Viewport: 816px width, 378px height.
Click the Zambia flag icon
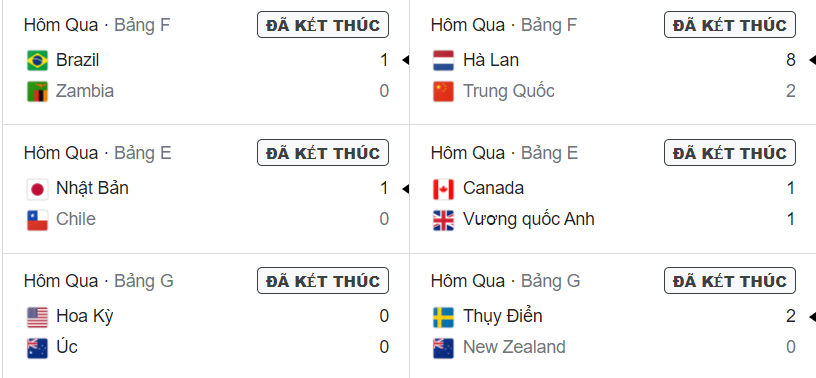pyautogui.click(x=37, y=92)
